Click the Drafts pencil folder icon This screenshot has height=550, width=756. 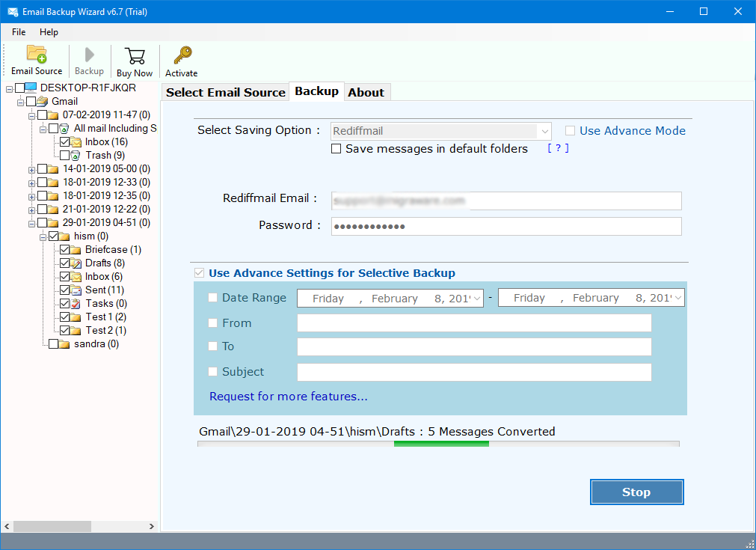(76, 263)
